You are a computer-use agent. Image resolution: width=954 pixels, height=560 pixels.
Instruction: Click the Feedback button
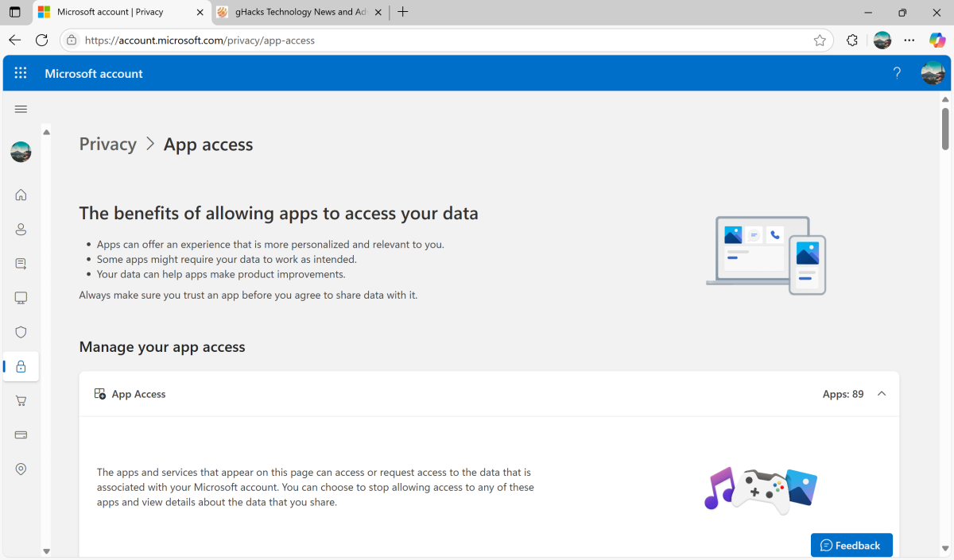(851, 545)
